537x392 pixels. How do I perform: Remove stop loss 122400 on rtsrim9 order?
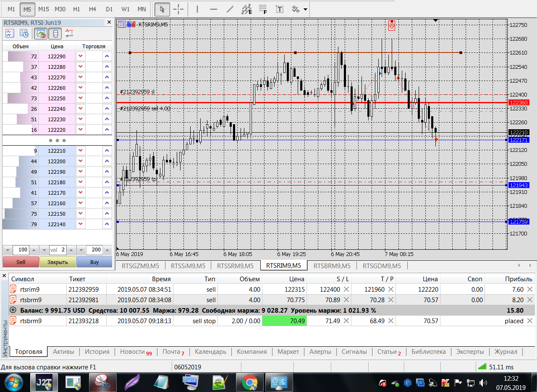[346, 289]
